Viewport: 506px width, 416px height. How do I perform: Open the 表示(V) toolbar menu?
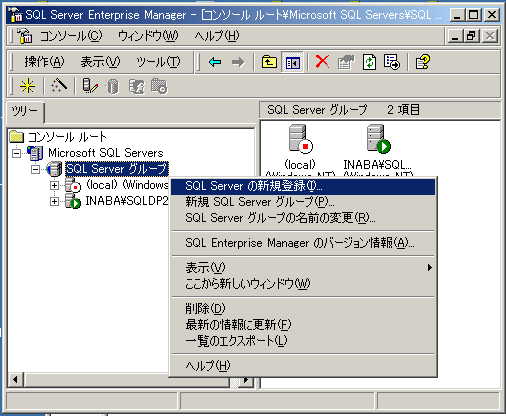[x=100, y=62]
